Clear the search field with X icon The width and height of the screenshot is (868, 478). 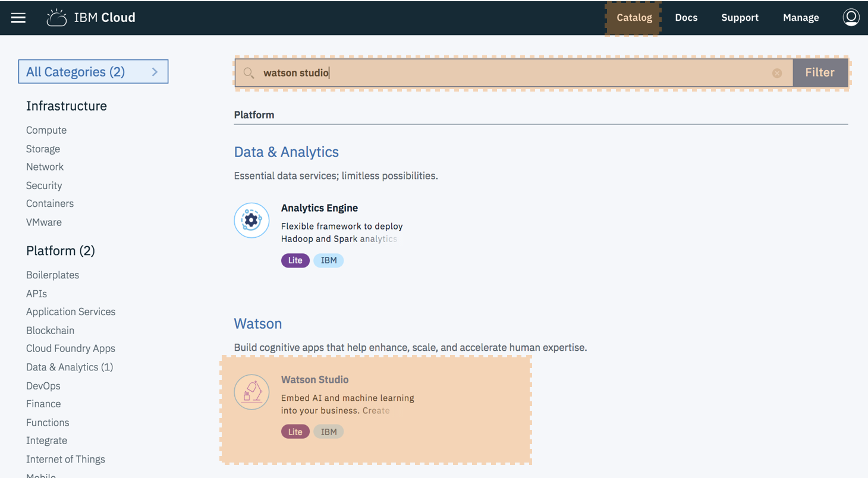(x=777, y=73)
